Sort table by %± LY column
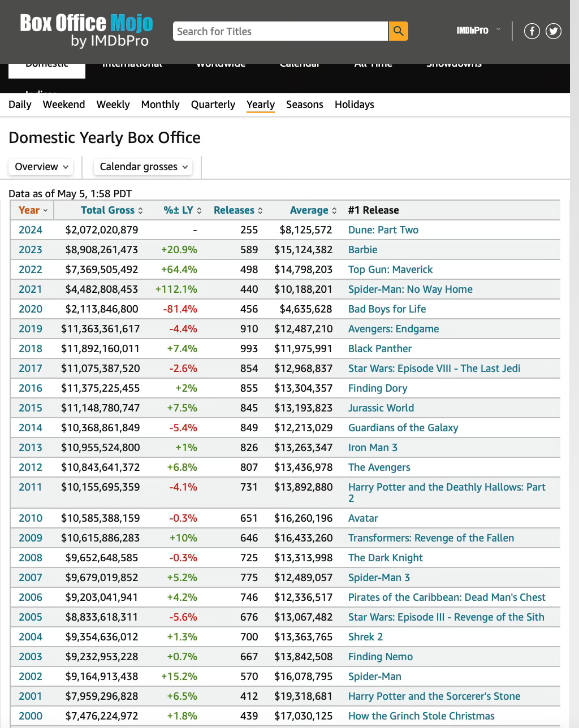The height and width of the screenshot is (728, 579). (x=183, y=210)
